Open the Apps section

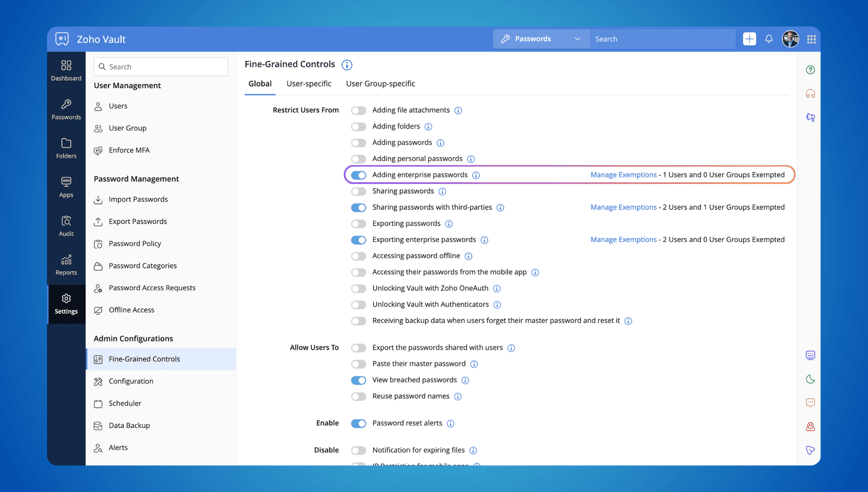tap(66, 187)
